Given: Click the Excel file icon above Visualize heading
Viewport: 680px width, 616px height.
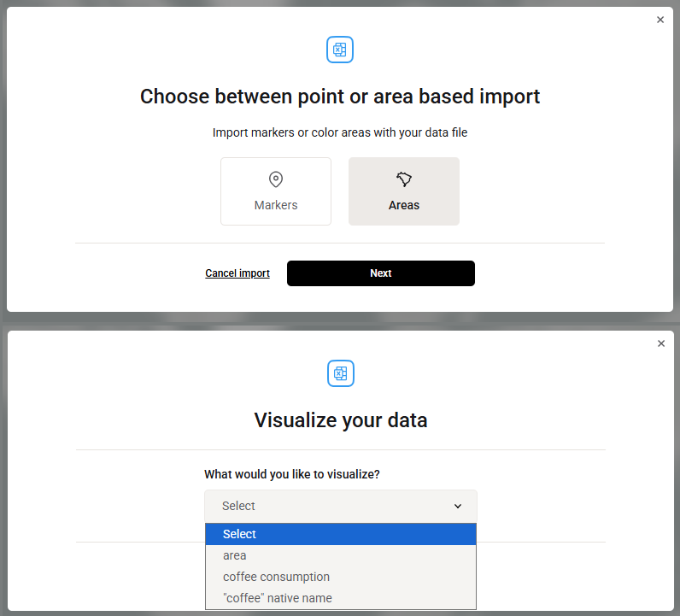Looking at the screenshot, I should (341, 373).
